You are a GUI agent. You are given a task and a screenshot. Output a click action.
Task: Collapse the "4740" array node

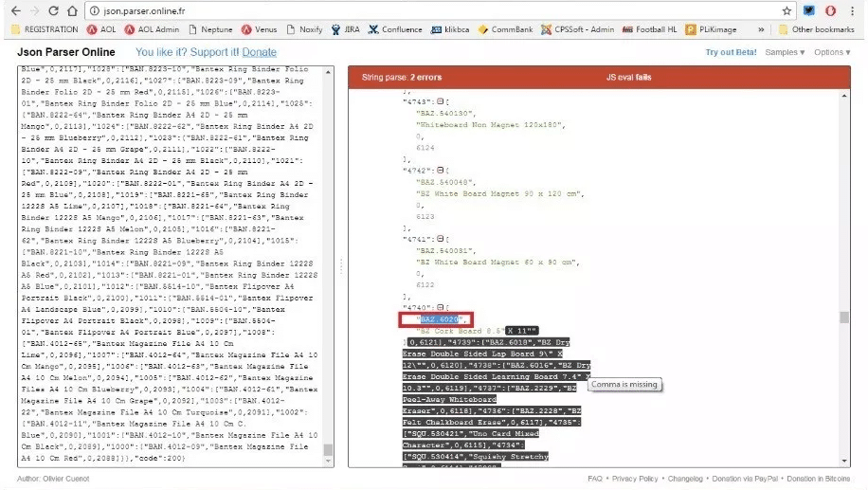click(x=442, y=308)
